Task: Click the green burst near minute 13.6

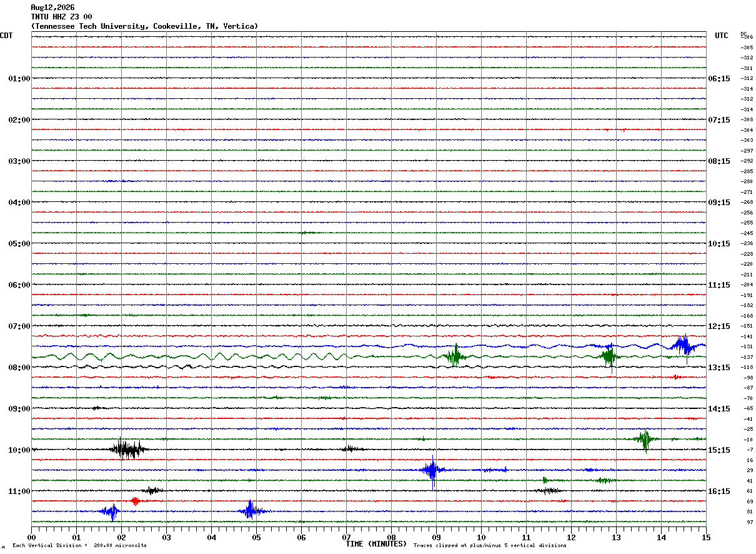Action: click(x=644, y=440)
